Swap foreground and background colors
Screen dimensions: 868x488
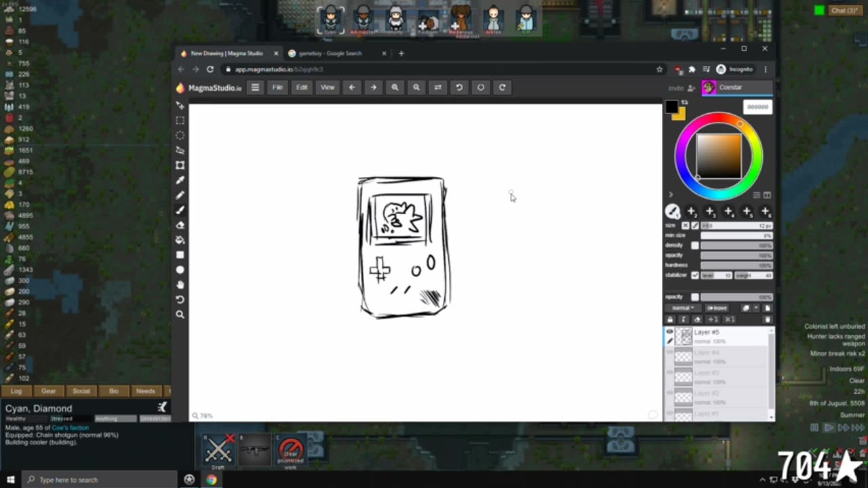(x=685, y=102)
